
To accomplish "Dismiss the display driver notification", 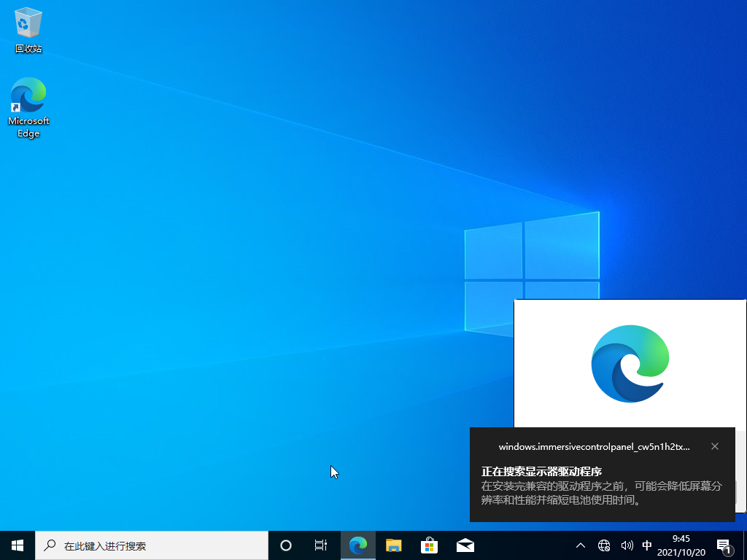I will point(714,446).
